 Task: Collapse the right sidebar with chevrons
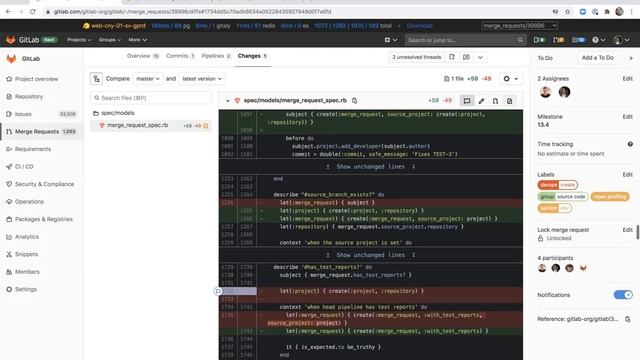[x=631, y=58]
